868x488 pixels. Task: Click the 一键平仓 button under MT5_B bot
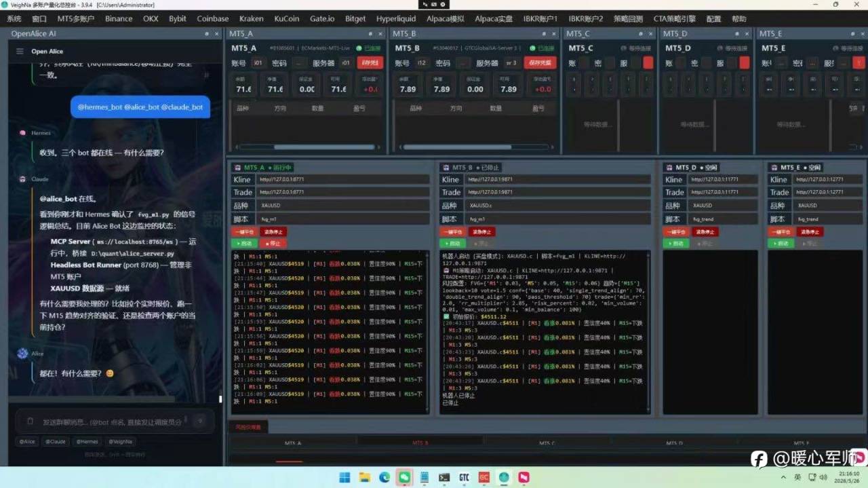coord(451,231)
